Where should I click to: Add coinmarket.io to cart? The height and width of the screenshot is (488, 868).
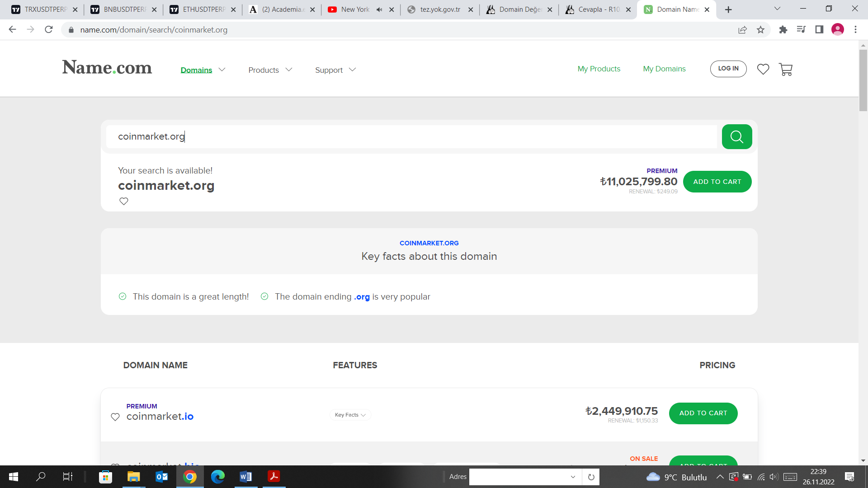(x=703, y=413)
